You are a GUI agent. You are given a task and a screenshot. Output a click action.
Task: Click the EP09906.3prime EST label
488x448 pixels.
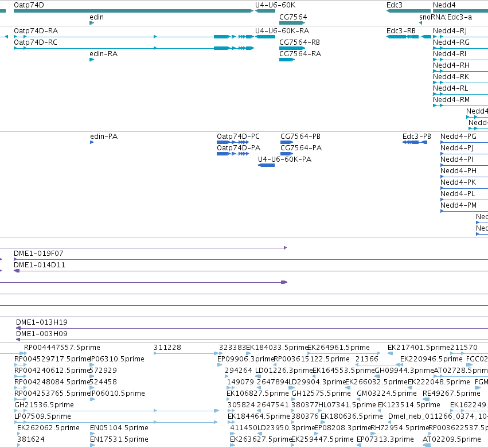[x=245, y=359]
